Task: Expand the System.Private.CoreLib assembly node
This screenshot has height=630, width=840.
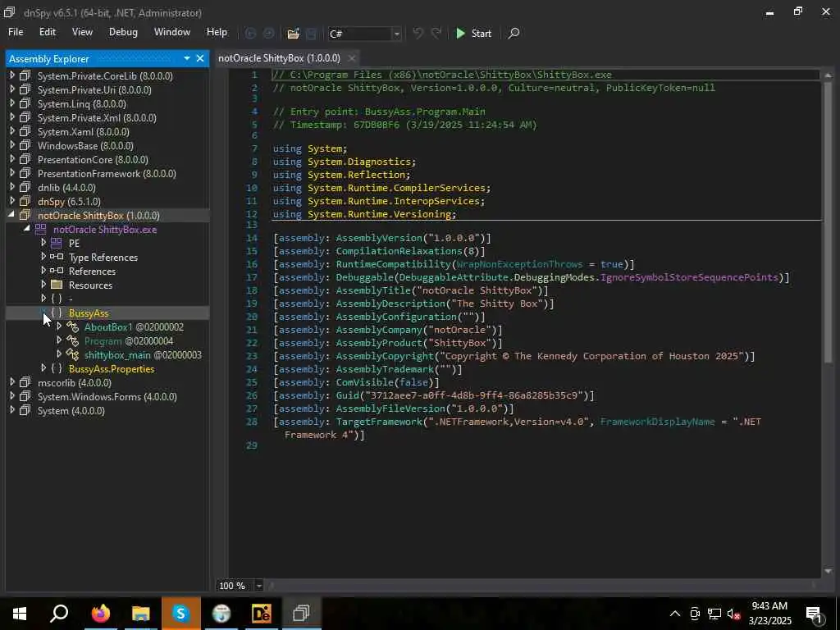Action: pyautogui.click(x=12, y=75)
